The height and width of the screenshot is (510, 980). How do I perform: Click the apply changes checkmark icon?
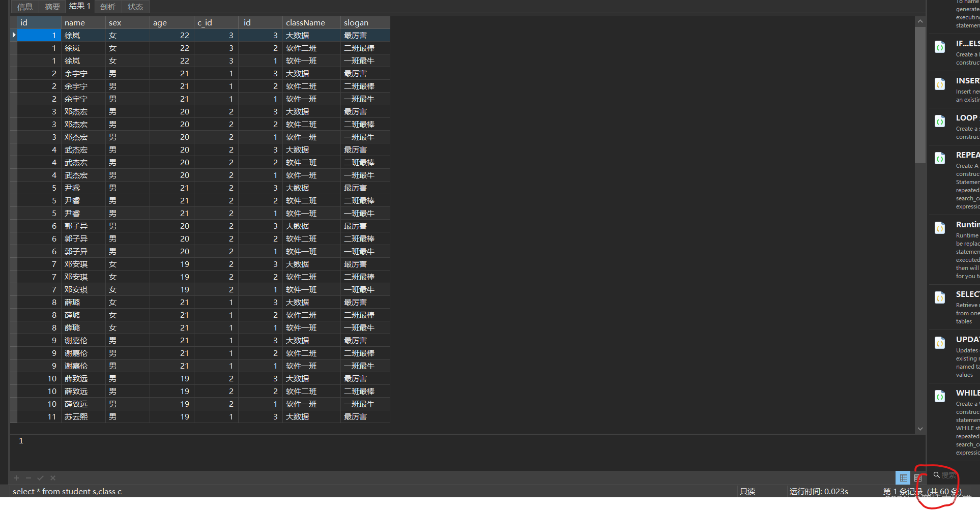(x=41, y=478)
